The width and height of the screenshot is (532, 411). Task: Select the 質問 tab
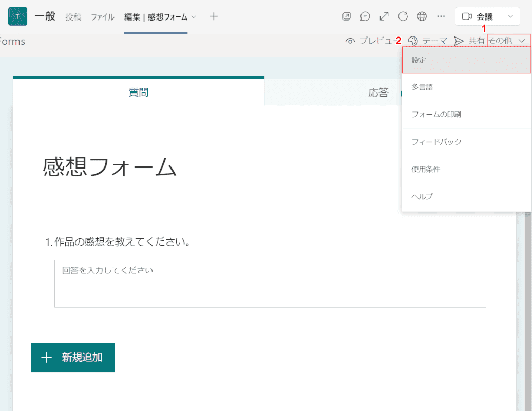[139, 92]
